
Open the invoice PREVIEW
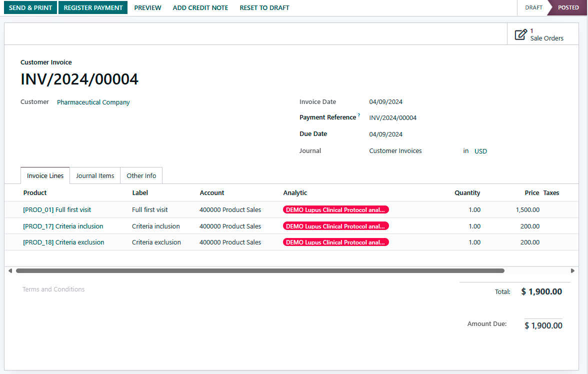click(x=147, y=7)
